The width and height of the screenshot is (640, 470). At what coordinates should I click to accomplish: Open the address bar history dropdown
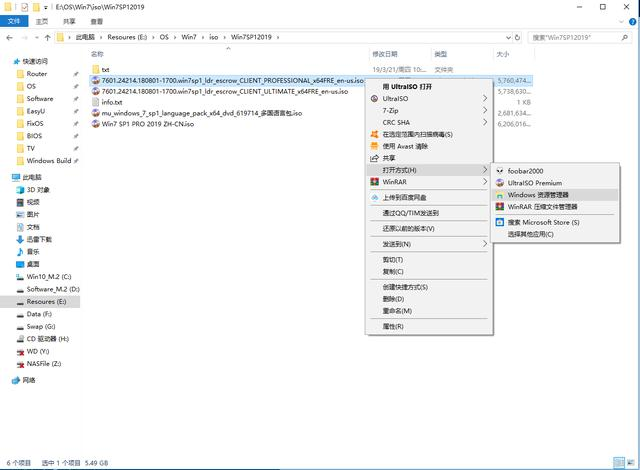pyautogui.click(x=508, y=38)
